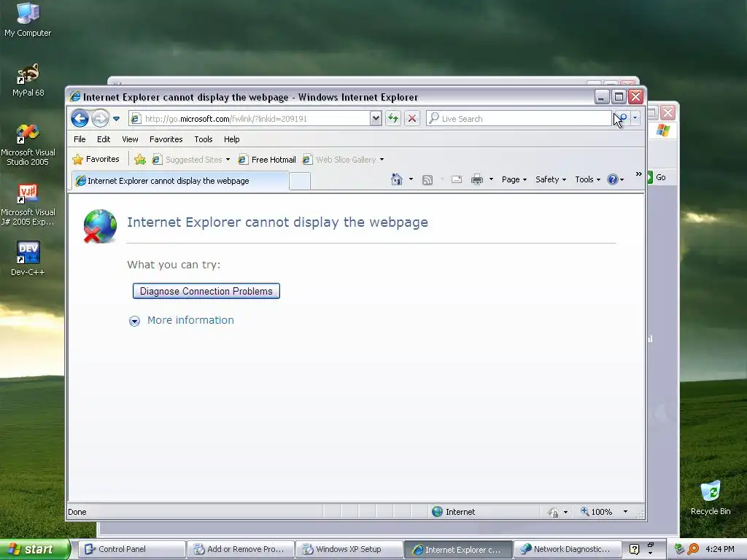Click the My Computer desktop icon

(x=28, y=20)
